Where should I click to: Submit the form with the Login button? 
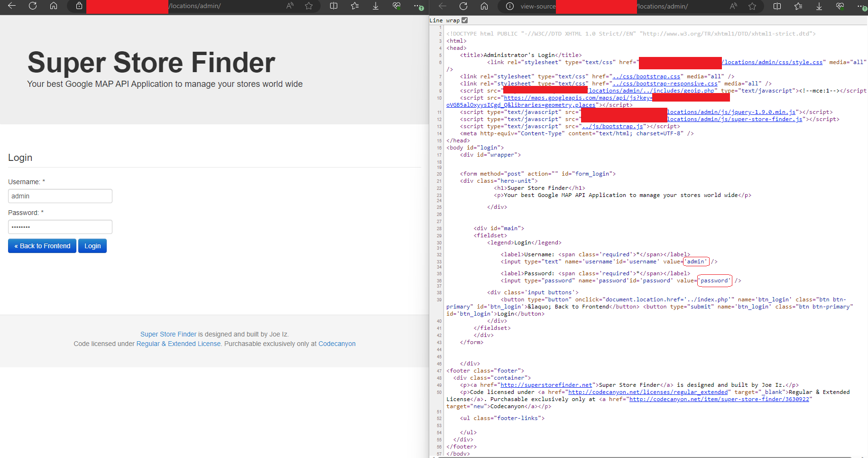(x=92, y=246)
